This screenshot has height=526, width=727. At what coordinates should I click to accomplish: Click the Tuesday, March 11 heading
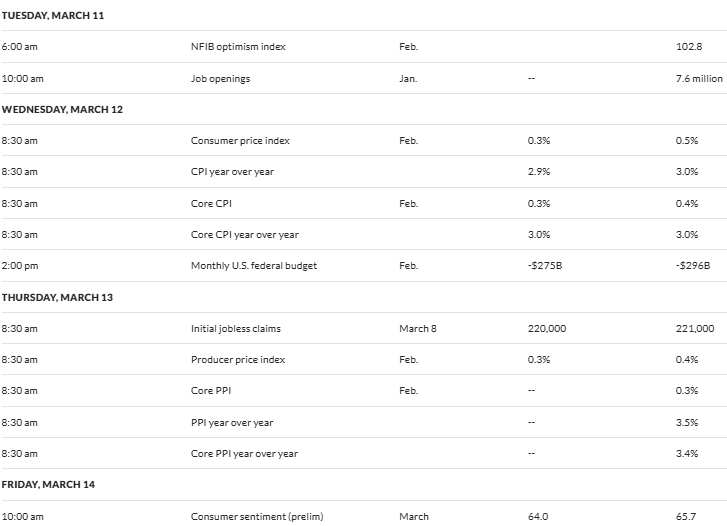point(53,16)
